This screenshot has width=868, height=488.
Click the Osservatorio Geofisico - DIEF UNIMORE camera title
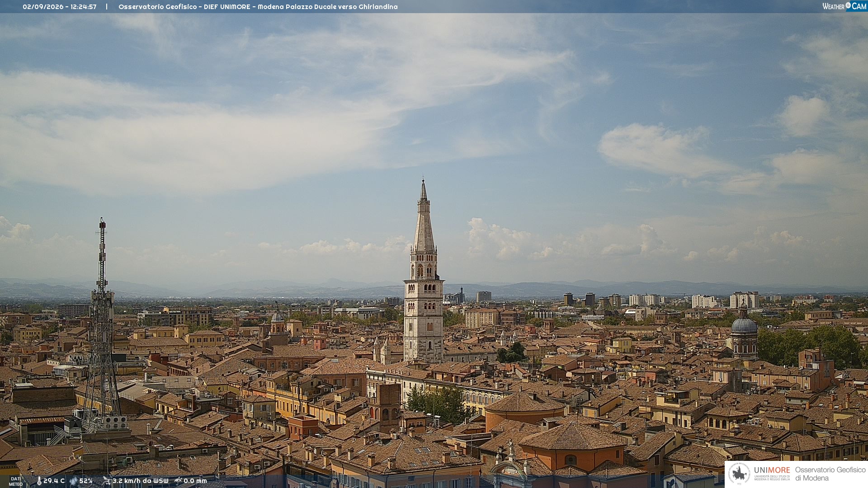[x=258, y=7]
